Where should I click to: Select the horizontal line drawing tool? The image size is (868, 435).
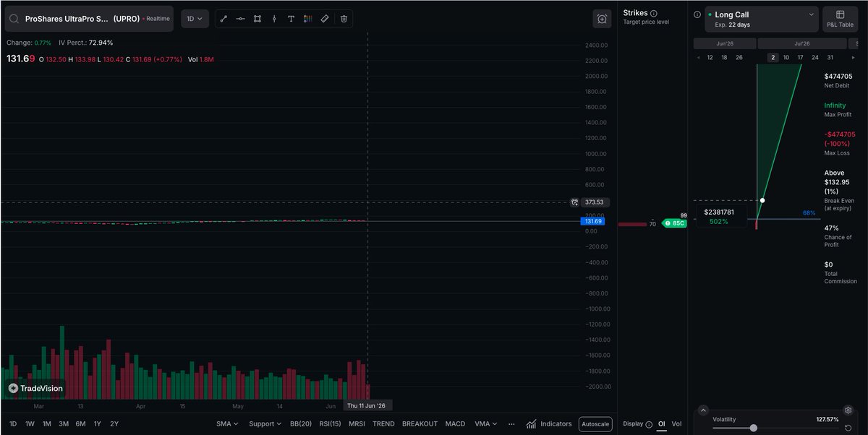pos(240,19)
